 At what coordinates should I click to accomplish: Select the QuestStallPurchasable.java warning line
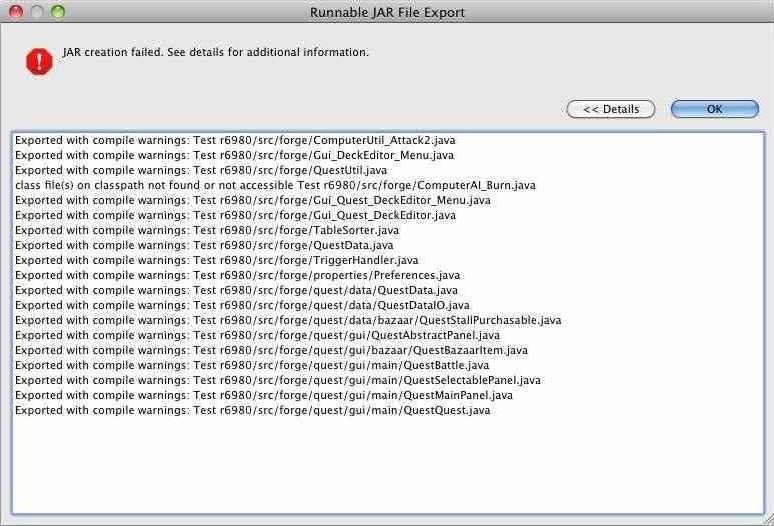[288, 320]
